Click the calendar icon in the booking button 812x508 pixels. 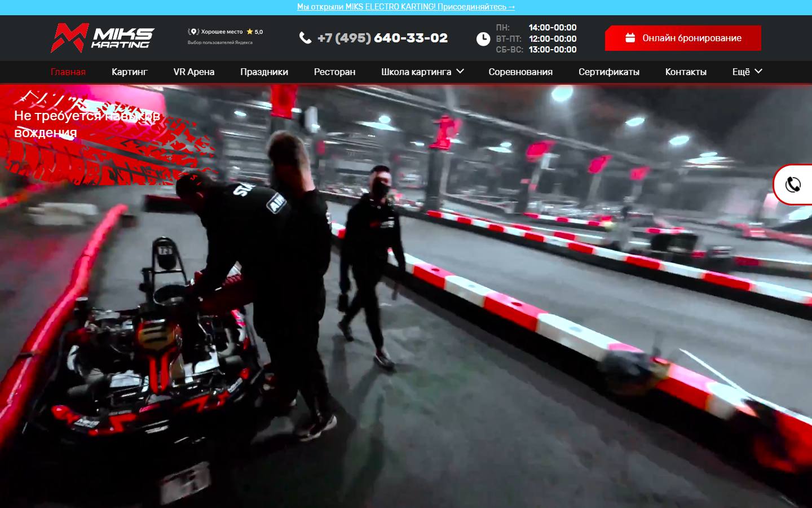tap(630, 38)
